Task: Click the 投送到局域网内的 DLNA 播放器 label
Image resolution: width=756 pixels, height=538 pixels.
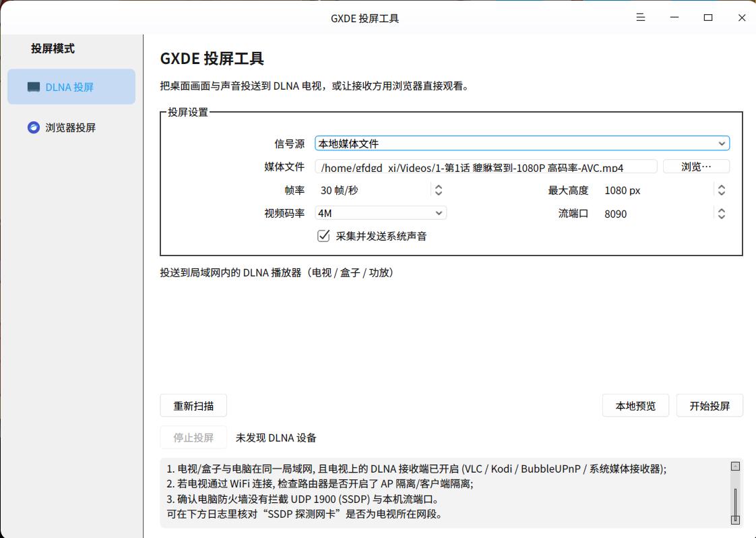Action: 278,272
